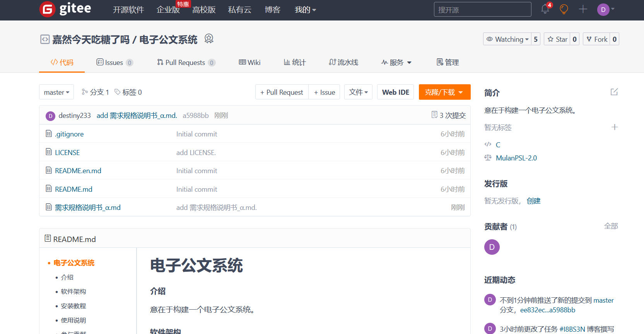The image size is (644, 334).
Task: Click the file icon of .gitignore
Action: click(49, 133)
